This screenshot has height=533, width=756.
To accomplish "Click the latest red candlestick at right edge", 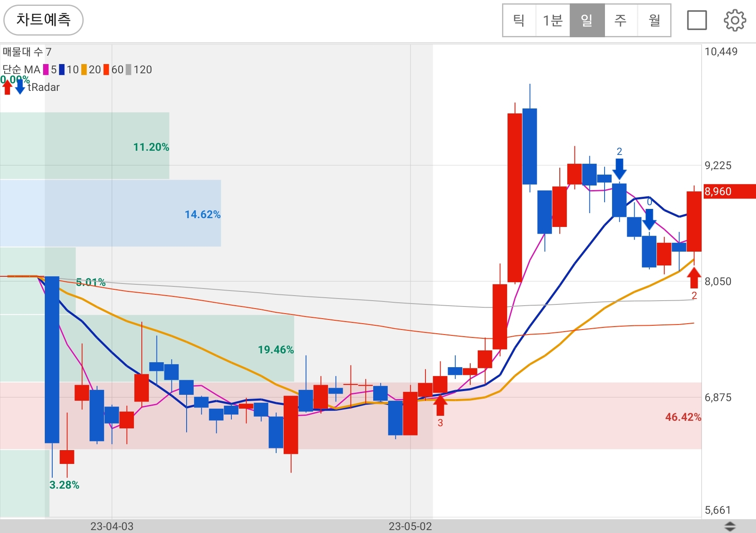I will 694,221.
